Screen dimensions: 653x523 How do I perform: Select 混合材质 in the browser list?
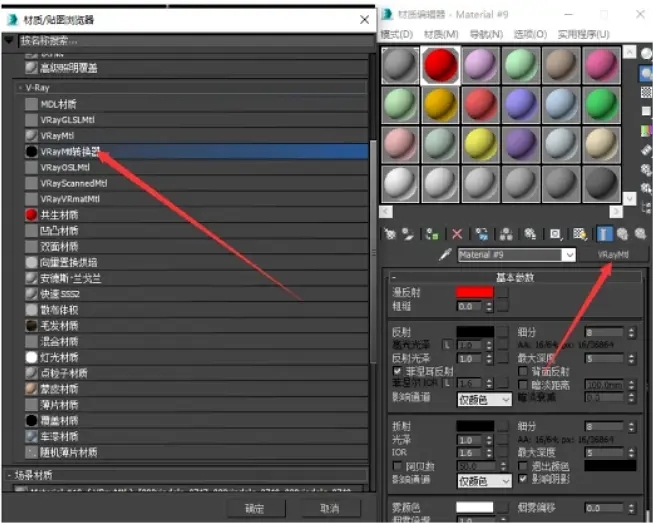coord(196,342)
